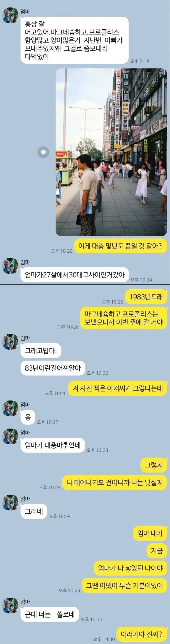Tap the 저 사진 찍은 아저씨가 그렇다는데 bubble
Screen dimensions: 170x644
coord(118,388)
